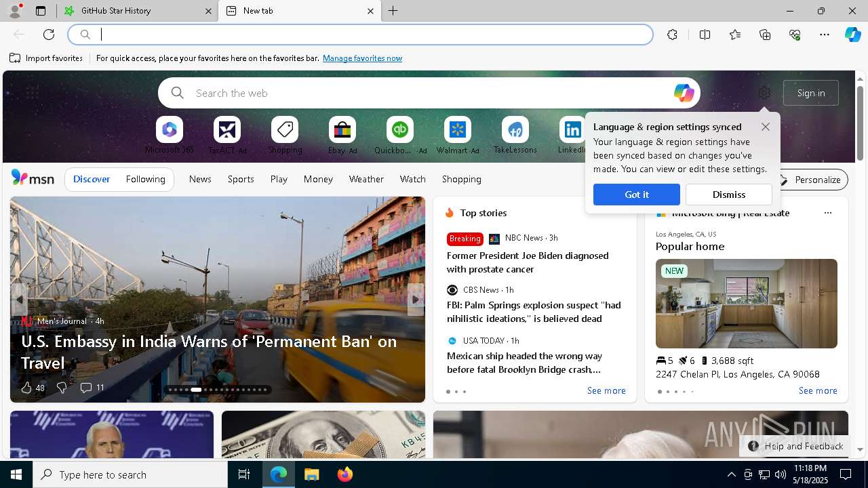Open Favorites star icon
This screenshot has width=868, height=488.
[x=735, y=35]
